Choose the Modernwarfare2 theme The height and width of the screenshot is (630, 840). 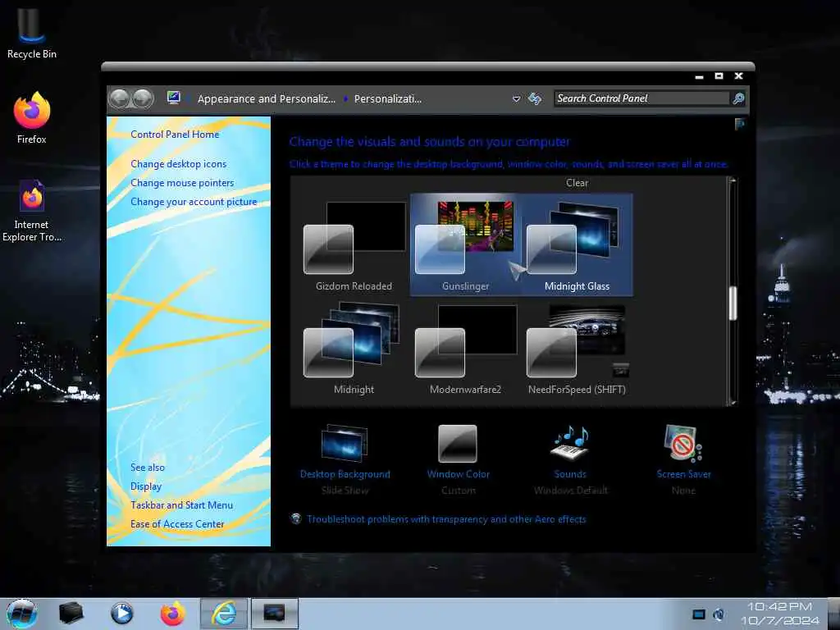[466, 349]
